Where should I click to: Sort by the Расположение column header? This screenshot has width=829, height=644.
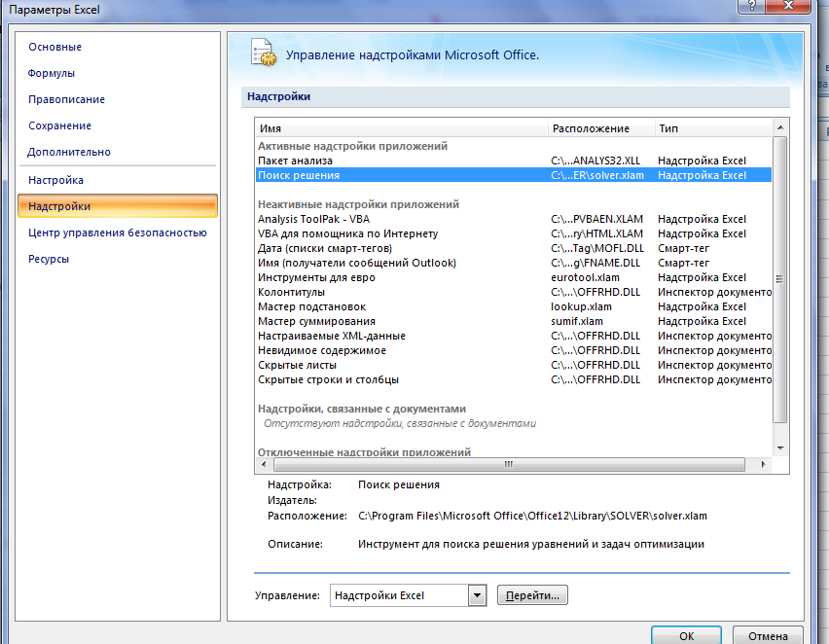coord(601,128)
